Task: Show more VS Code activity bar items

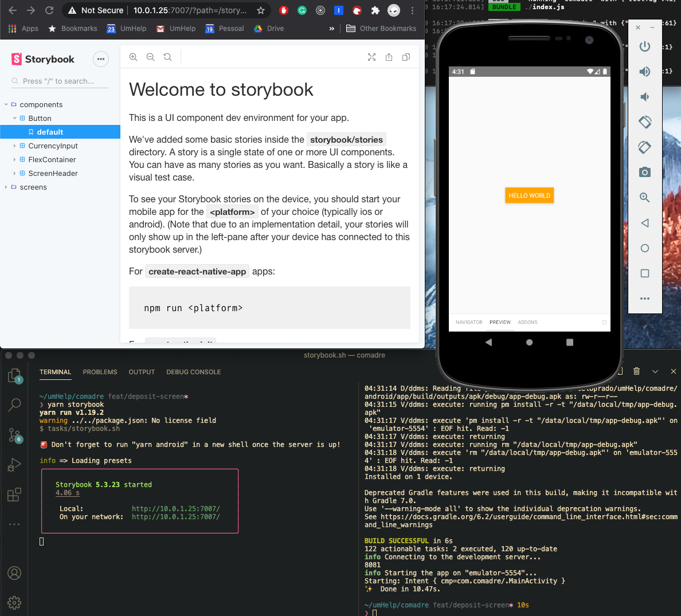Action: pyautogui.click(x=14, y=524)
